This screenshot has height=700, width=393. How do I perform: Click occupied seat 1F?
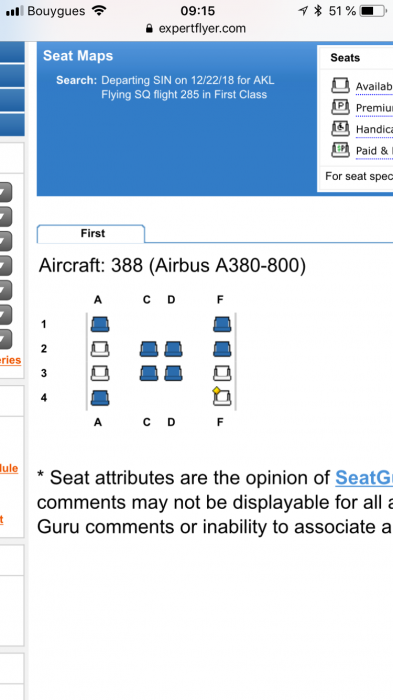tap(222, 324)
